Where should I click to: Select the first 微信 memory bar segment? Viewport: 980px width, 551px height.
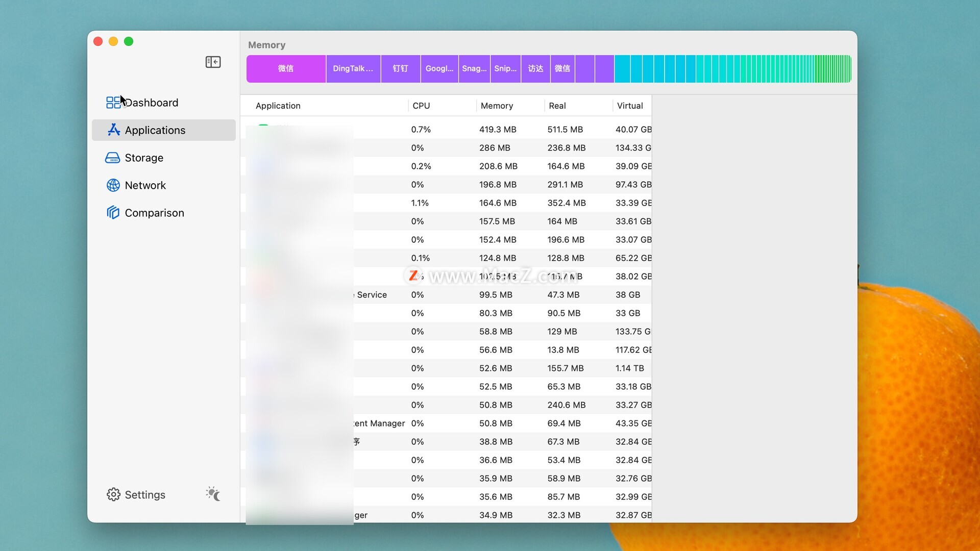coord(286,68)
